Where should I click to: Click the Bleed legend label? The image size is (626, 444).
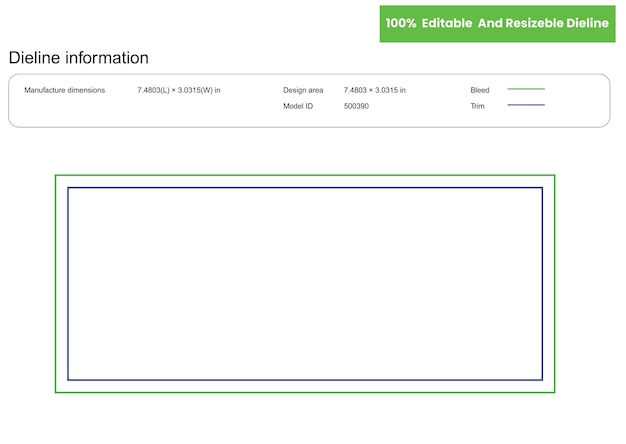click(x=480, y=90)
